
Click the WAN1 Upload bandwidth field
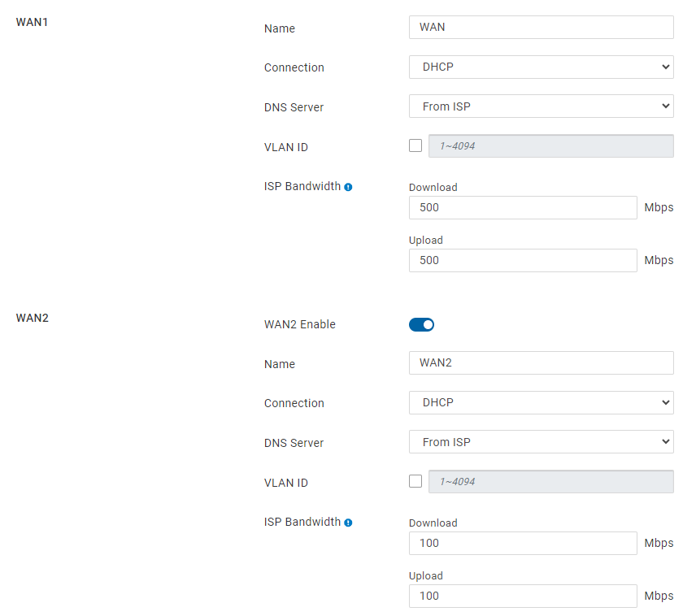click(x=522, y=261)
